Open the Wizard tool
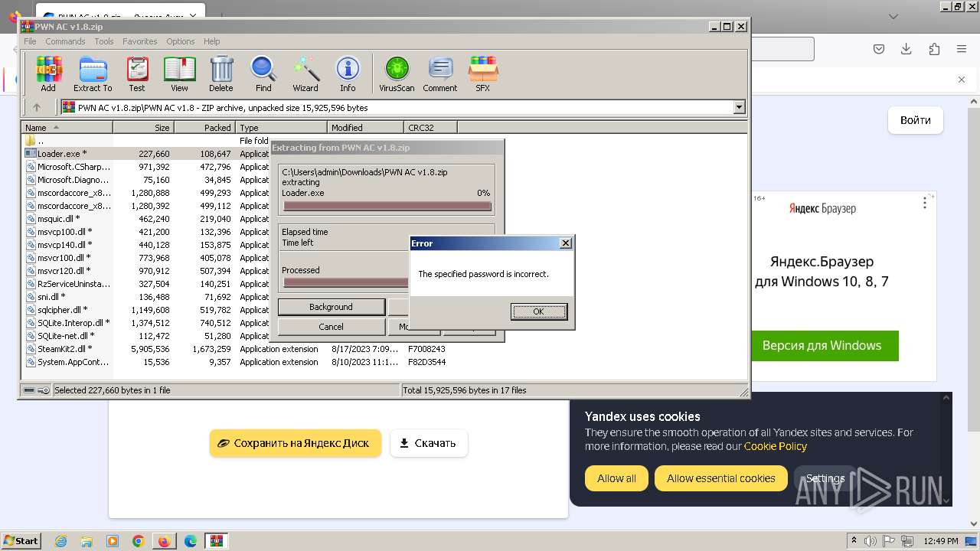This screenshot has height=551, width=980. [305, 74]
